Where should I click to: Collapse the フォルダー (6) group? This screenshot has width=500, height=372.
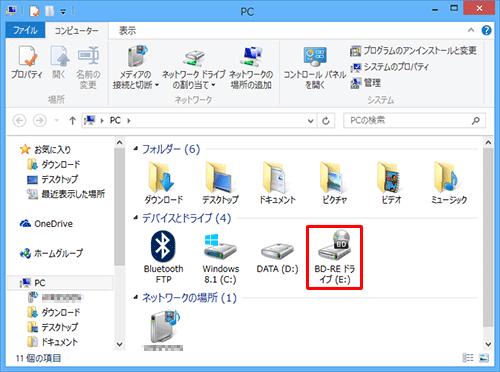point(136,149)
